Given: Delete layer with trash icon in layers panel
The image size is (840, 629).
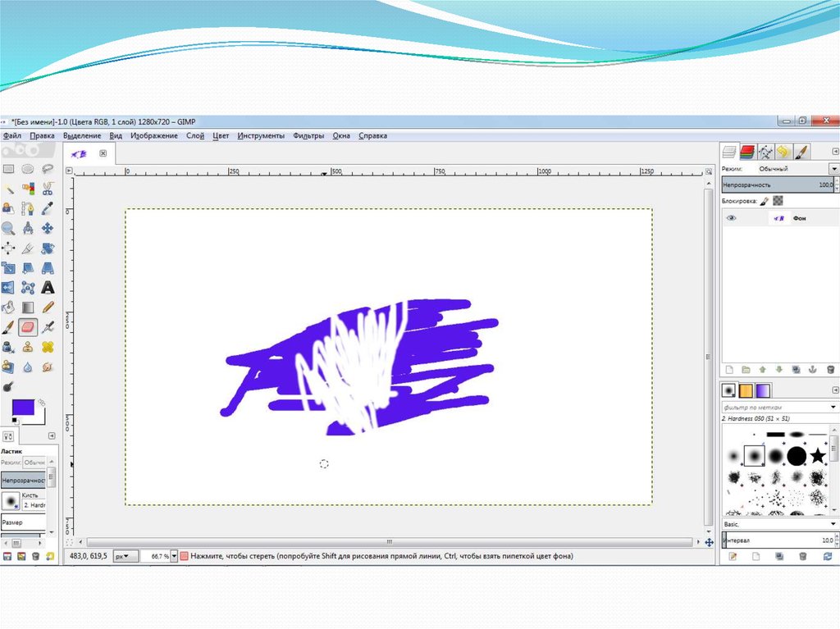Looking at the screenshot, I should tap(830, 370).
